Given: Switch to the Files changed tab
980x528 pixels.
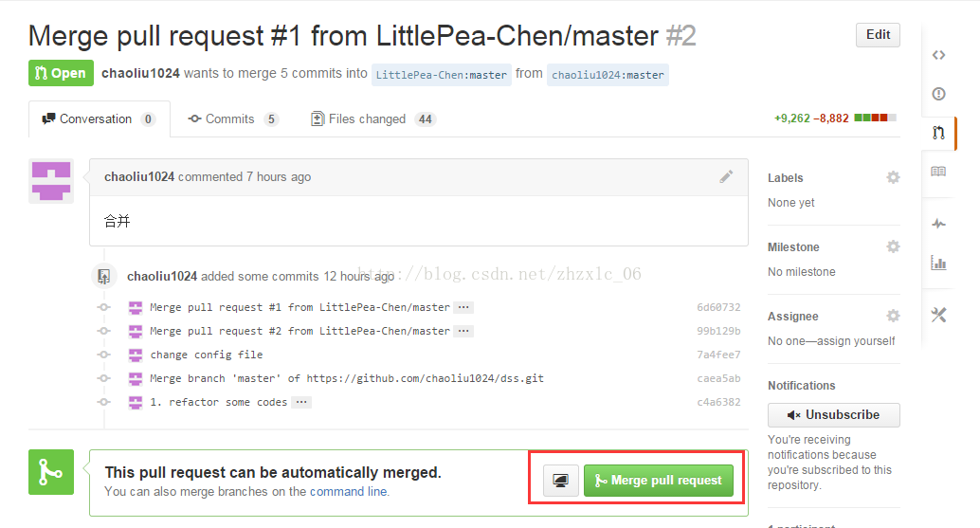Looking at the screenshot, I should tap(373, 118).
